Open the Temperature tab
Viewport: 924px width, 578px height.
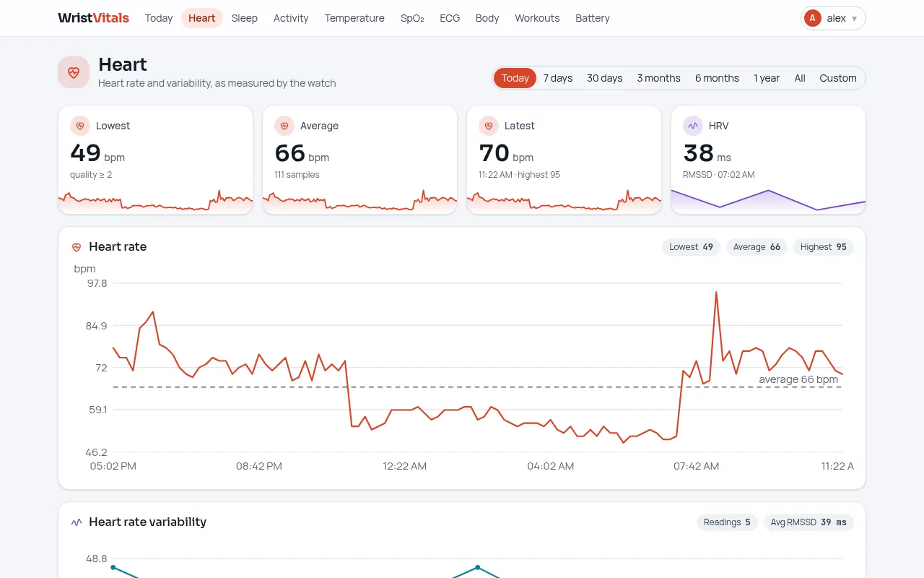pos(354,18)
